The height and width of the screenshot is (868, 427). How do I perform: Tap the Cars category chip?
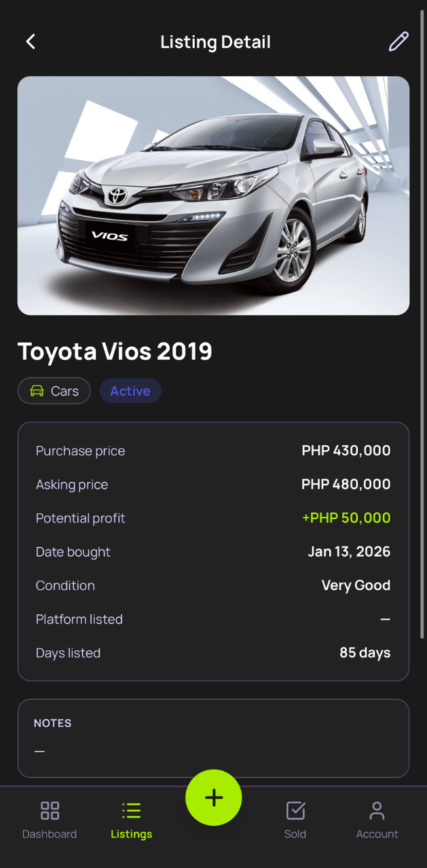[x=54, y=391]
